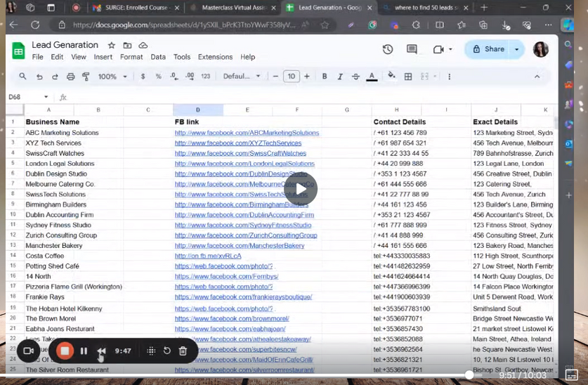Format as percent
This screenshot has height=385, width=588.
pos(158,77)
